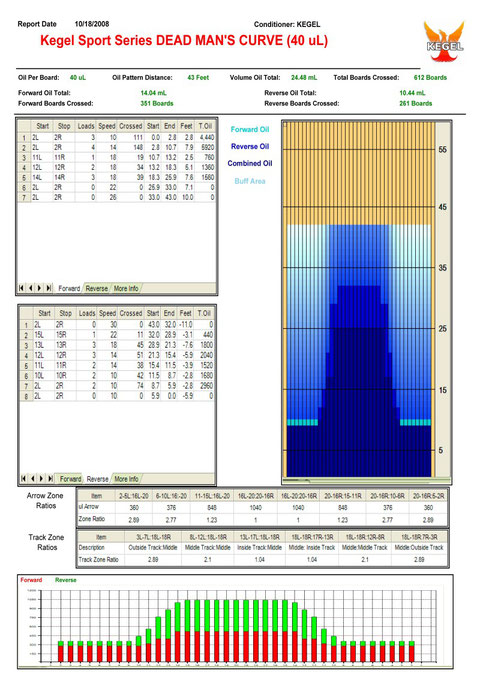480x688 pixels.
Task: Switch upper table to Reverse tab
Action: [97, 288]
